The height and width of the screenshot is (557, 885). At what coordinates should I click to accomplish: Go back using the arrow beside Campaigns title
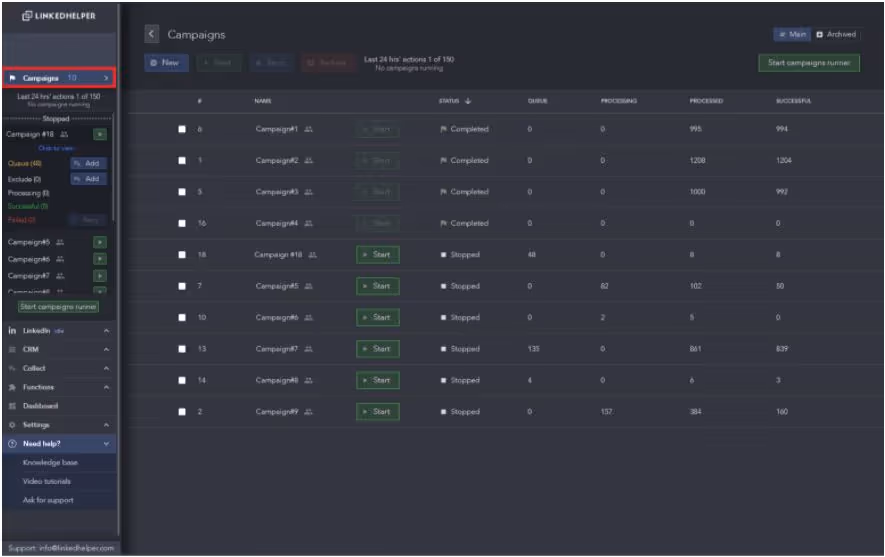tap(151, 34)
